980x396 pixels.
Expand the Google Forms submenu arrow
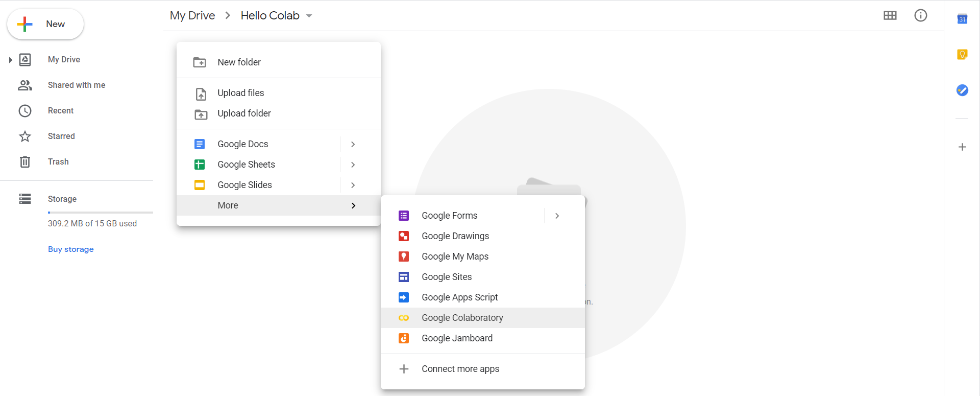click(557, 216)
